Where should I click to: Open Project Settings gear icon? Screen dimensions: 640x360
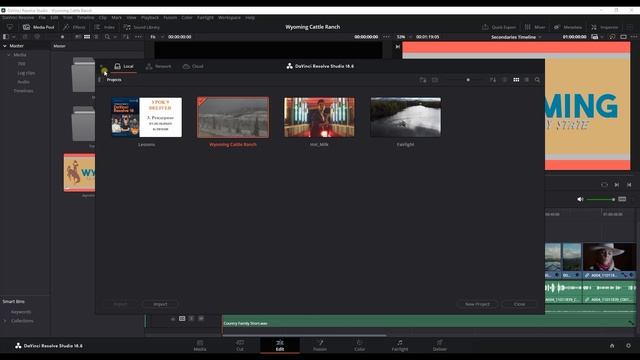click(628, 346)
